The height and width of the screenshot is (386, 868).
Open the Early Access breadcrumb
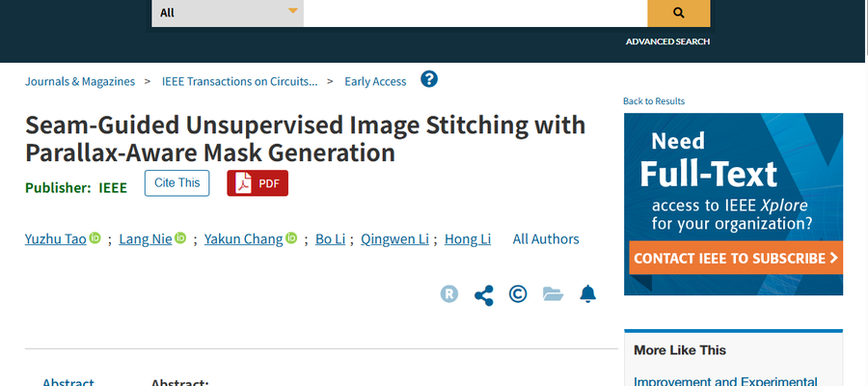tap(375, 81)
